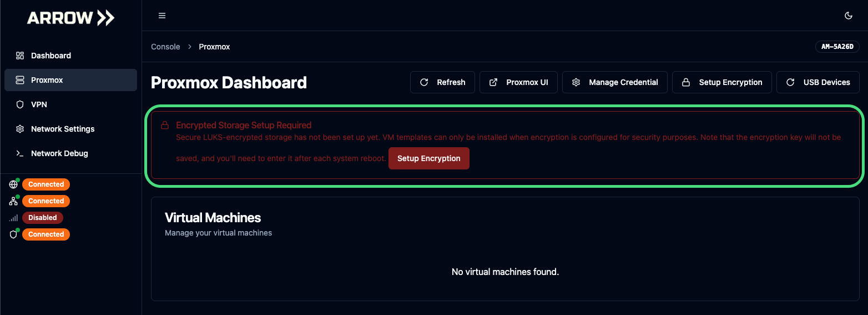The width and height of the screenshot is (868, 315).
Task: Toggle dark mode with the moon icon
Action: 848,16
